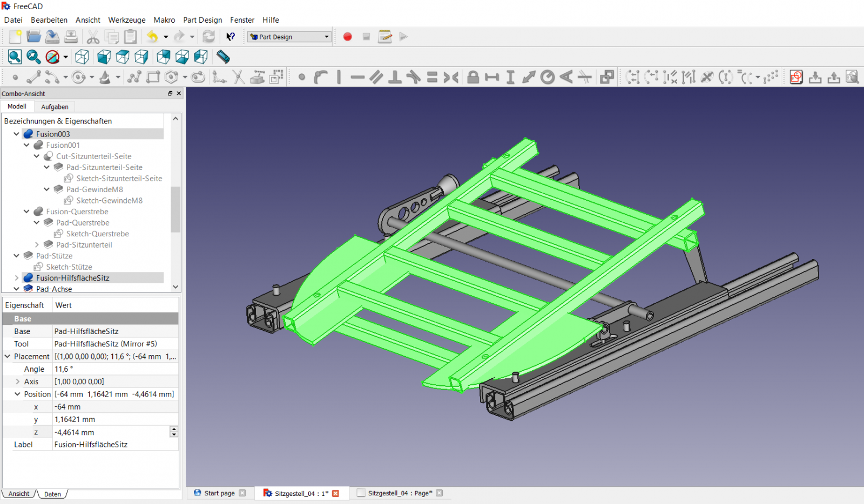This screenshot has height=504, width=864.
Task: Switch to right view cube
Action: point(142,57)
